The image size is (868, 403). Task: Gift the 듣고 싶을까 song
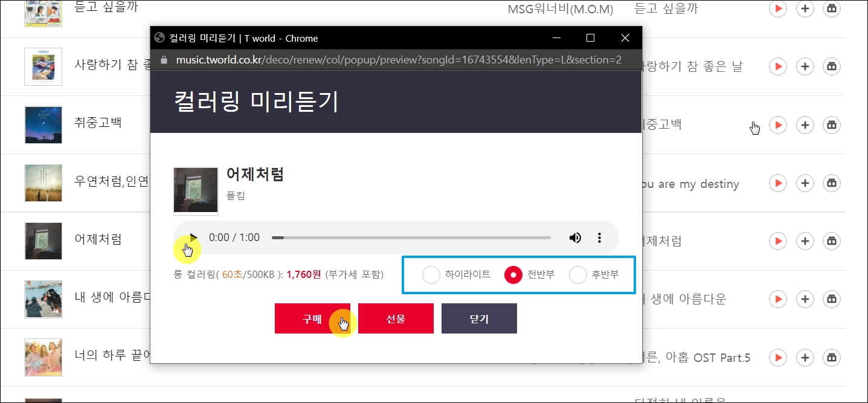(x=832, y=8)
